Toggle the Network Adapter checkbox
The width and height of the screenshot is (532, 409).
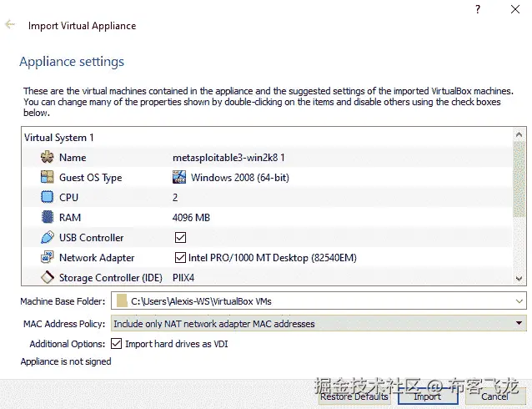click(180, 257)
